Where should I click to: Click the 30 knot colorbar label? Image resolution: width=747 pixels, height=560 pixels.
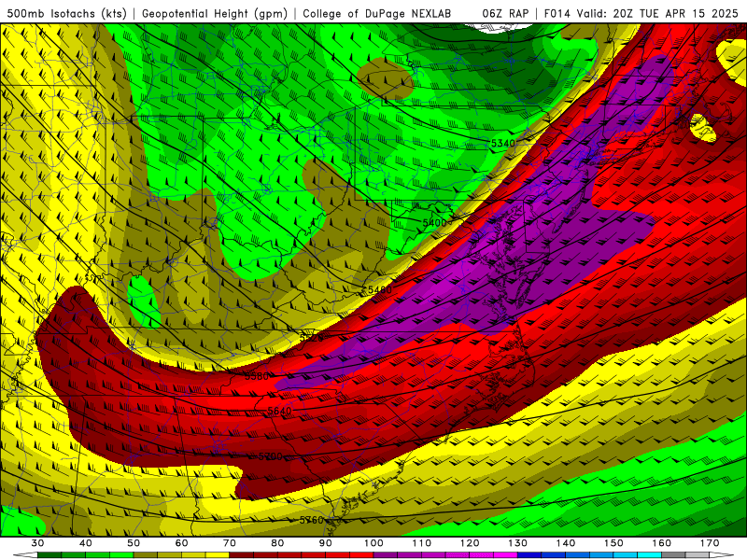37,543
